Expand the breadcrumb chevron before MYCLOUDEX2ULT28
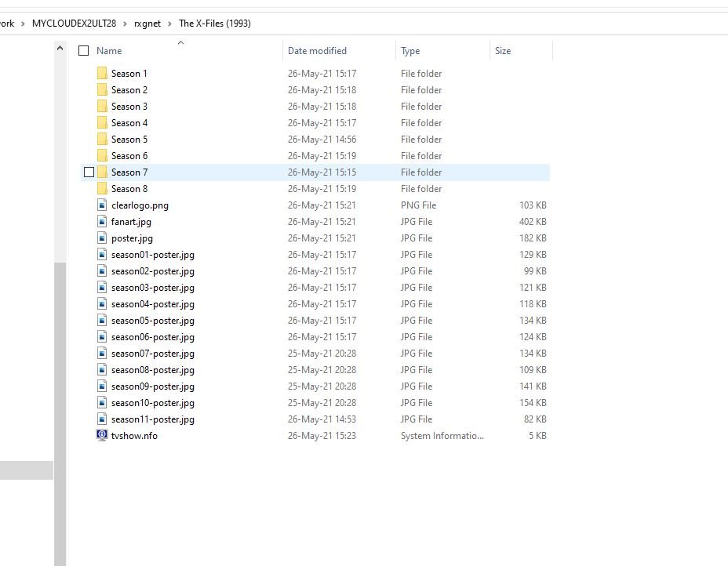This screenshot has width=728, height=566. point(23,24)
